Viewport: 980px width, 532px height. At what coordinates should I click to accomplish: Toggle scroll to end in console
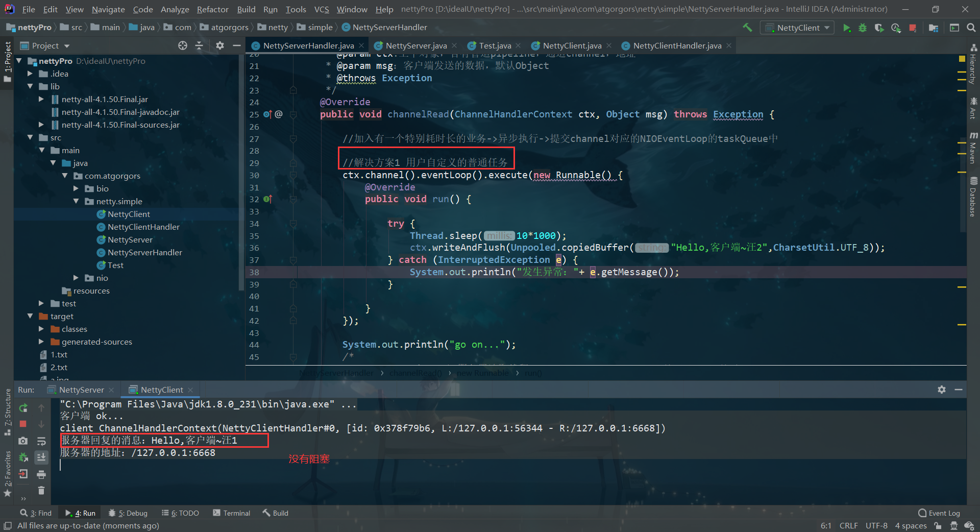(x=41, y=457)
